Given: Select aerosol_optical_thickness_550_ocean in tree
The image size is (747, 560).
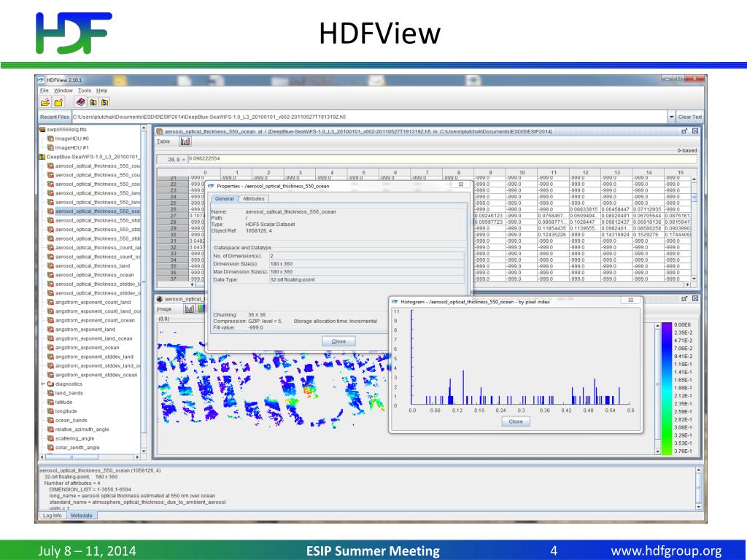Looking at the screenshot, I should point(97,211).
